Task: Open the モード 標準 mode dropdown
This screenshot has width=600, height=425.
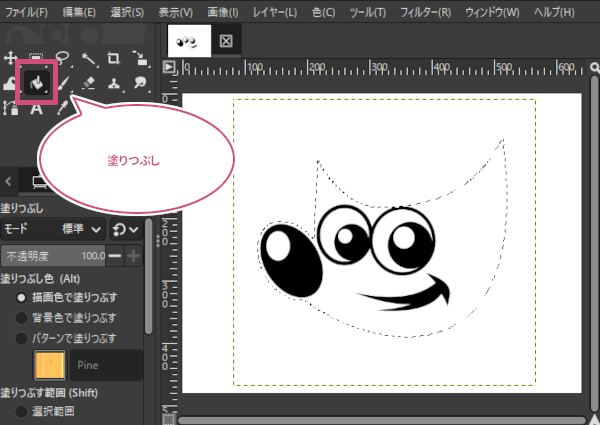Action: [x=53, y=229]
